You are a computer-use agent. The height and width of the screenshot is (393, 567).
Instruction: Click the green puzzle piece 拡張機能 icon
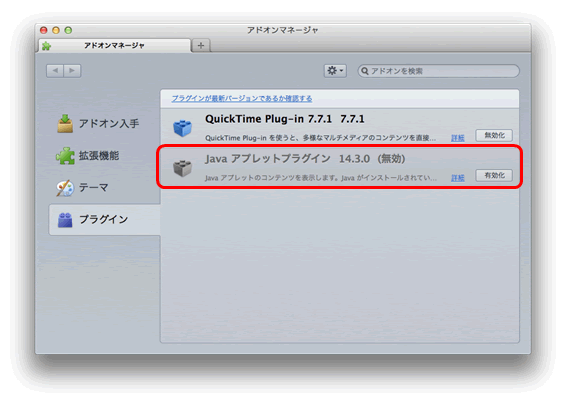pyautogui.click(x=65, y=156)
